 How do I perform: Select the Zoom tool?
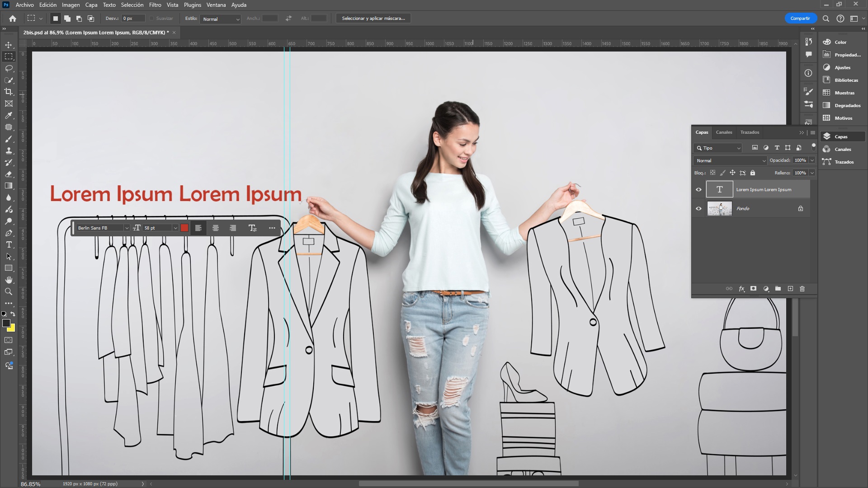coord(8,291)
